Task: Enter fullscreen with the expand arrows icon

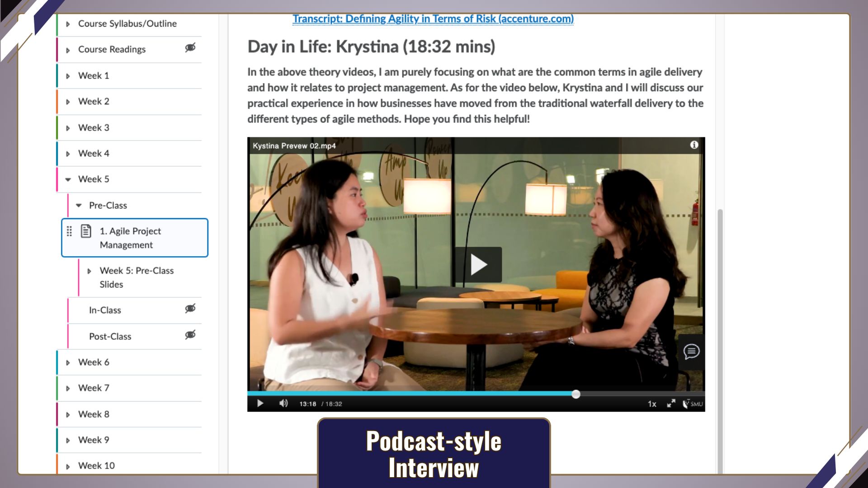Action: tap(671, 404)
